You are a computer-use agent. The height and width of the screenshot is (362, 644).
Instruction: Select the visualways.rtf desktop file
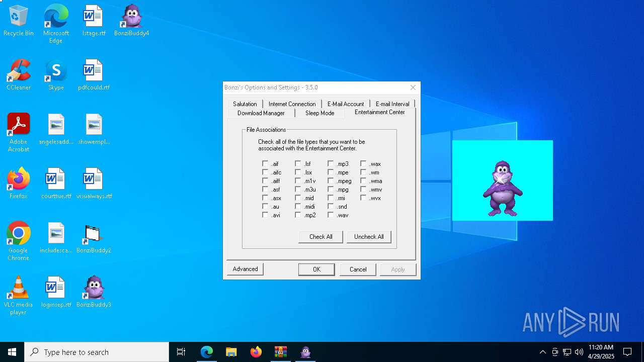point(94,184)
